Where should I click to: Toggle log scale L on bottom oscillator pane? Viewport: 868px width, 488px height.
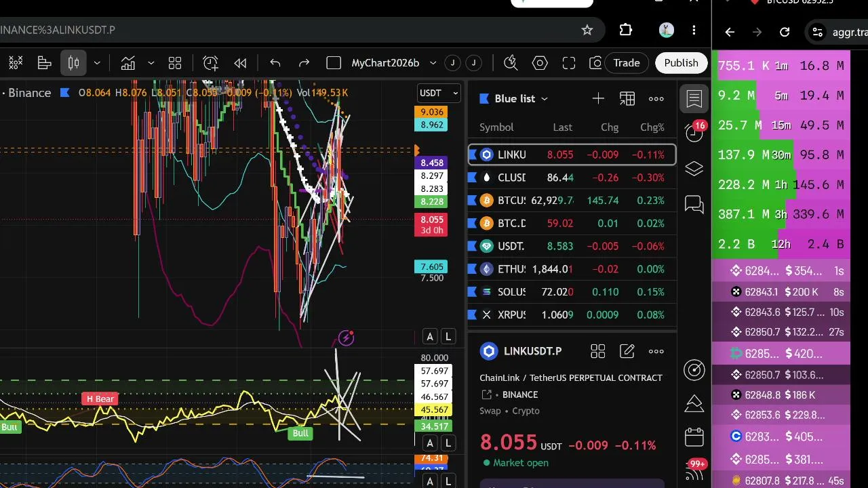tap(448, 482)
